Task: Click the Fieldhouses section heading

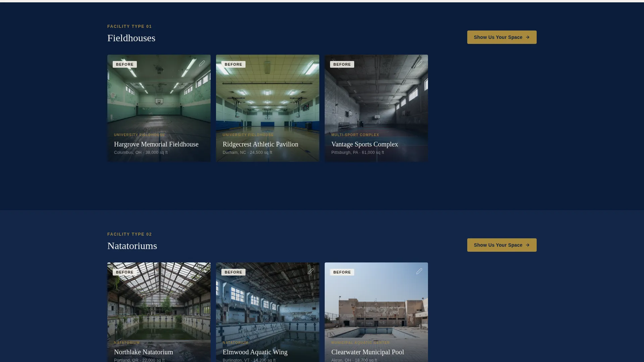Action: click(131, 38)
